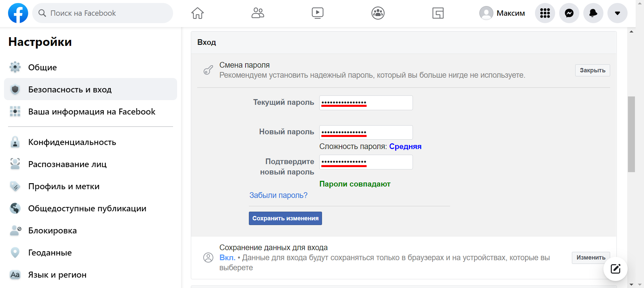The height and width of the screenshot is (288, 644).
Task: Click the Средняя password strength label
Action: click(x=405, y=146)
